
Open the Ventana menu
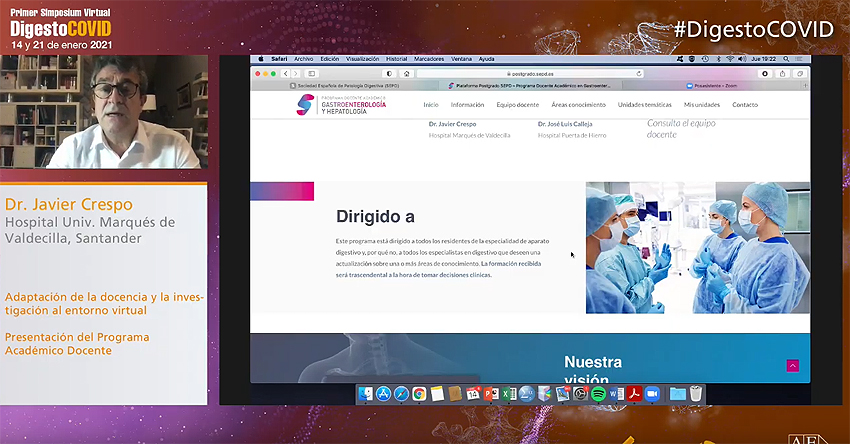pyautogui.click(x=461, y=59)
